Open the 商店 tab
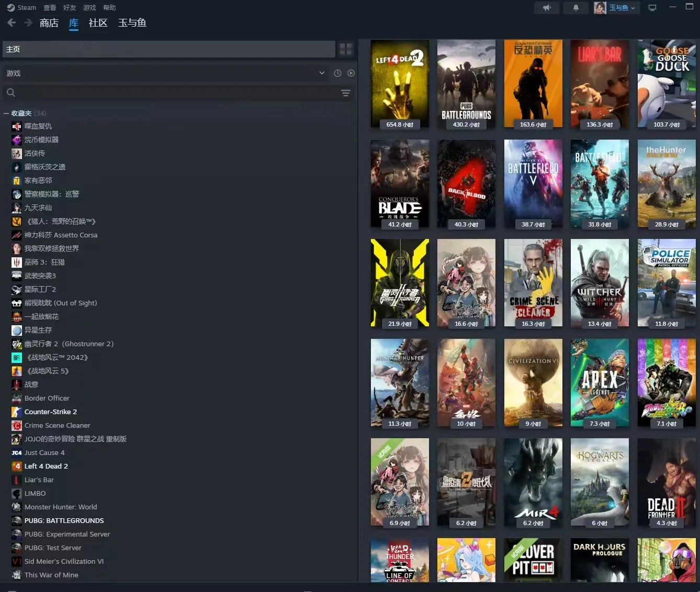The image size is (700, 592). point(49,23)
